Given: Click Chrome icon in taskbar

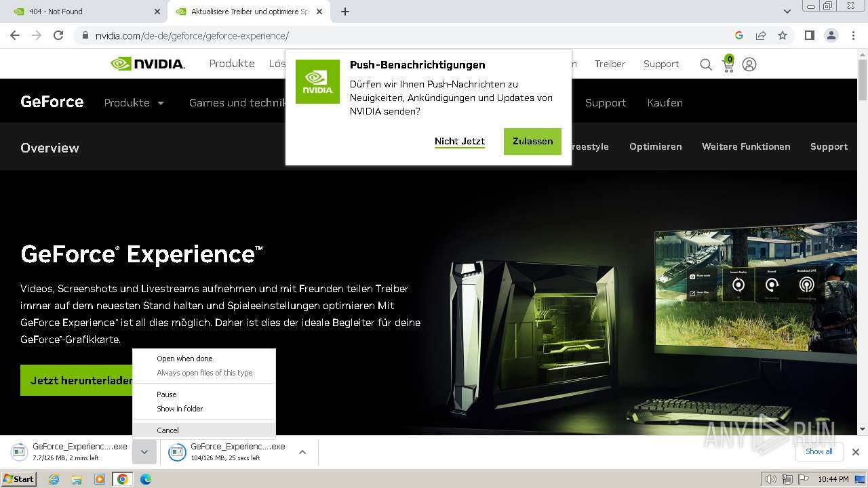Looking at the screenshot, I should (122, 479).
